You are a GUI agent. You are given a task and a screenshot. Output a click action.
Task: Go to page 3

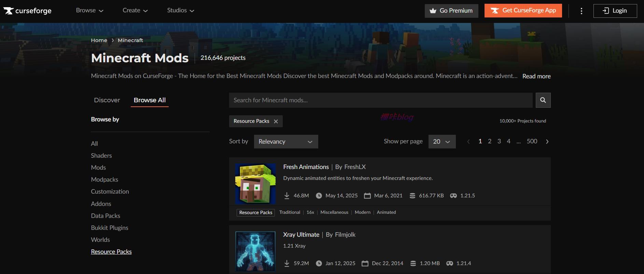(x=499, y=141)
